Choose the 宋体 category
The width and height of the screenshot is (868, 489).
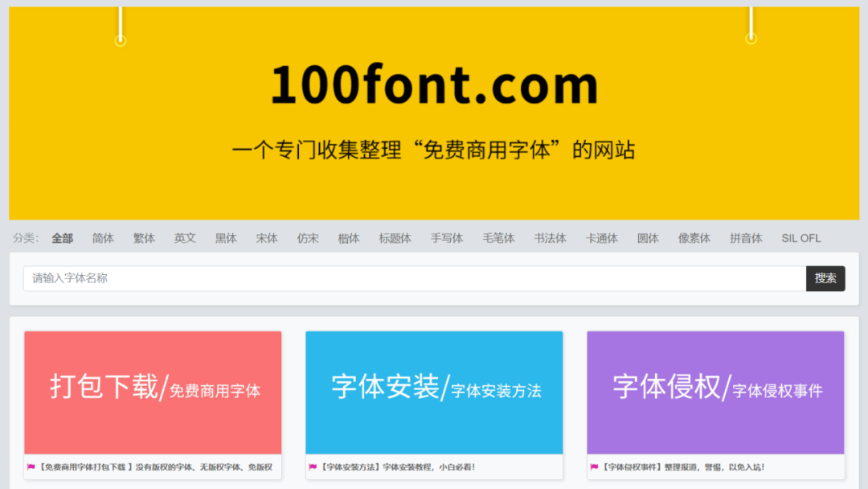[x=267, y=238]
